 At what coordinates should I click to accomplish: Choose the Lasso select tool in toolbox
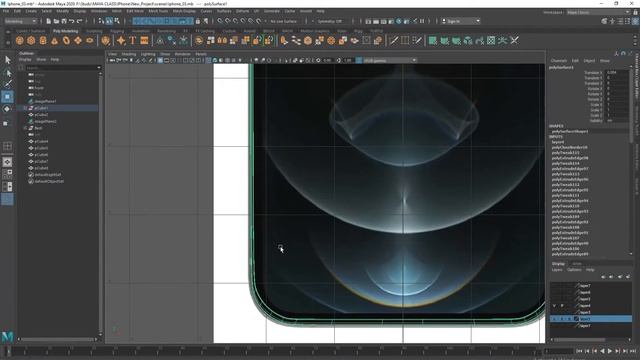(7, 73)
